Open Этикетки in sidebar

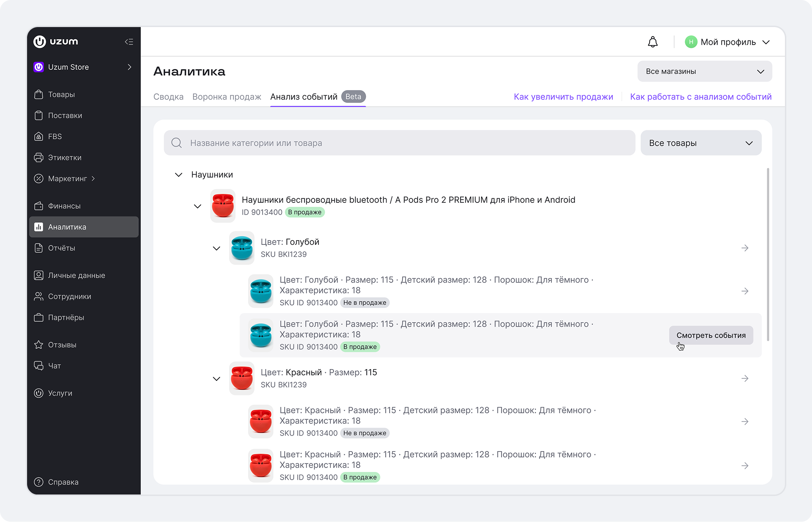pyautogui.click(x=84, y=157)
